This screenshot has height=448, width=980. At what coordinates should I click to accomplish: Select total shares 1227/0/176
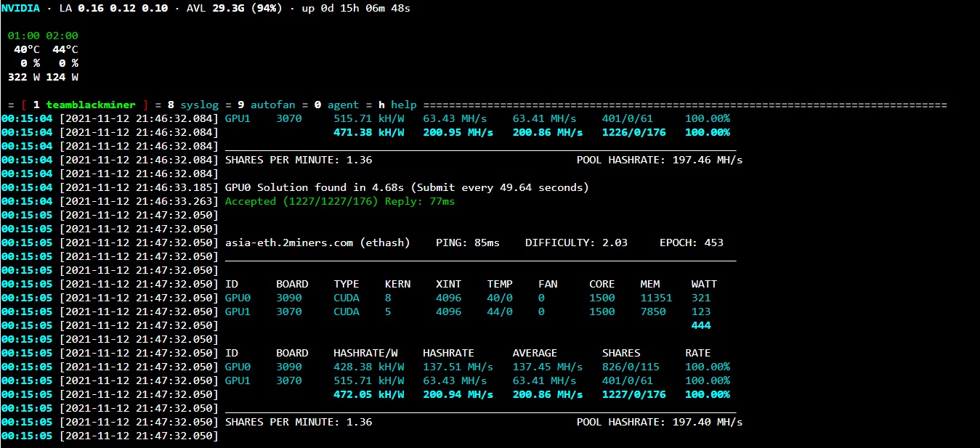pos(633,394)
